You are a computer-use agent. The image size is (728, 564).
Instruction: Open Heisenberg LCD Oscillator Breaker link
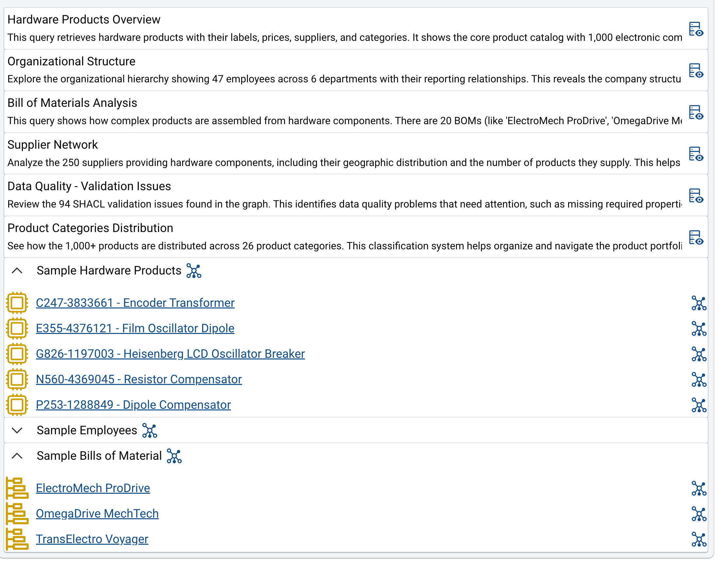click(170, 354)
